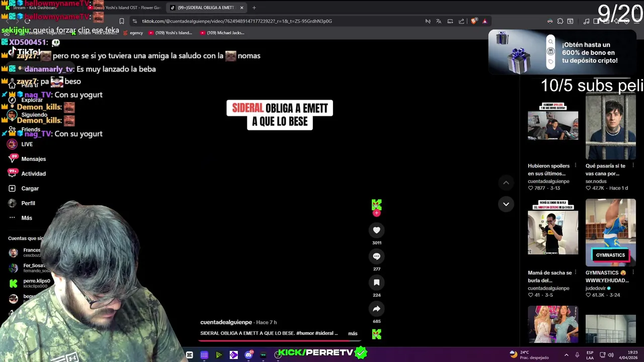
Task: Go to the previous video with the up chevron
Action: [x=506, y=183]
